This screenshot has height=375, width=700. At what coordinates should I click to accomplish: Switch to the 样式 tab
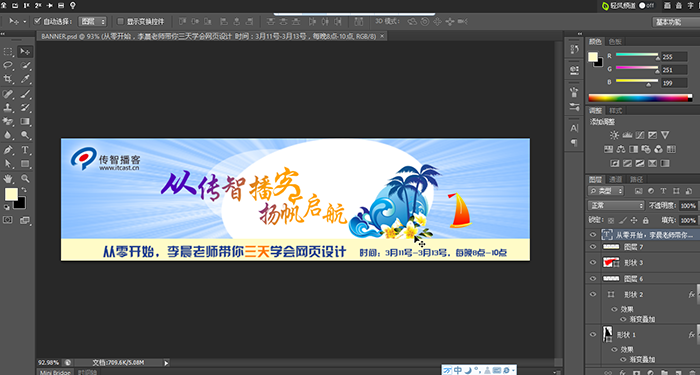click(615, 111)
